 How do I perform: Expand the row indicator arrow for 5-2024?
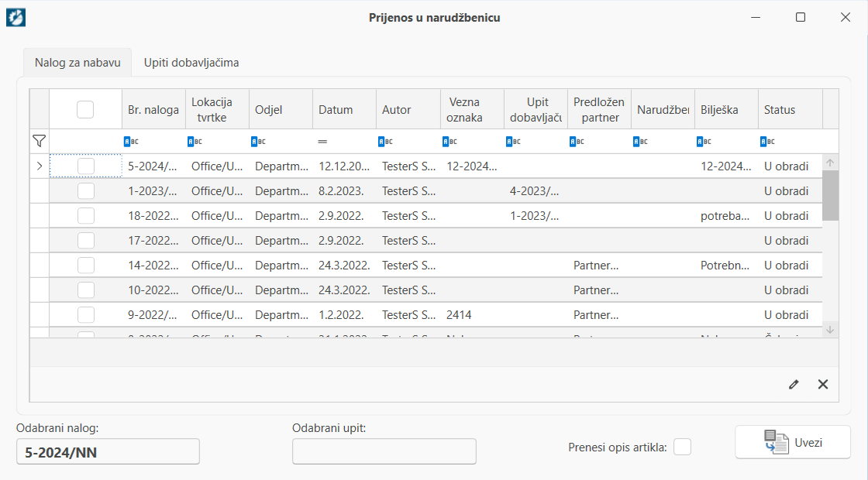(40, 166)
